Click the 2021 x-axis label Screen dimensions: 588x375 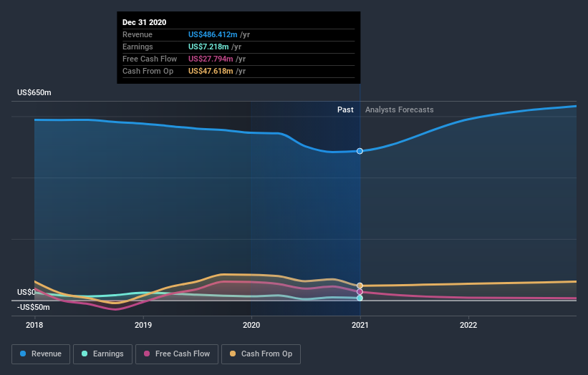point(360,325)
